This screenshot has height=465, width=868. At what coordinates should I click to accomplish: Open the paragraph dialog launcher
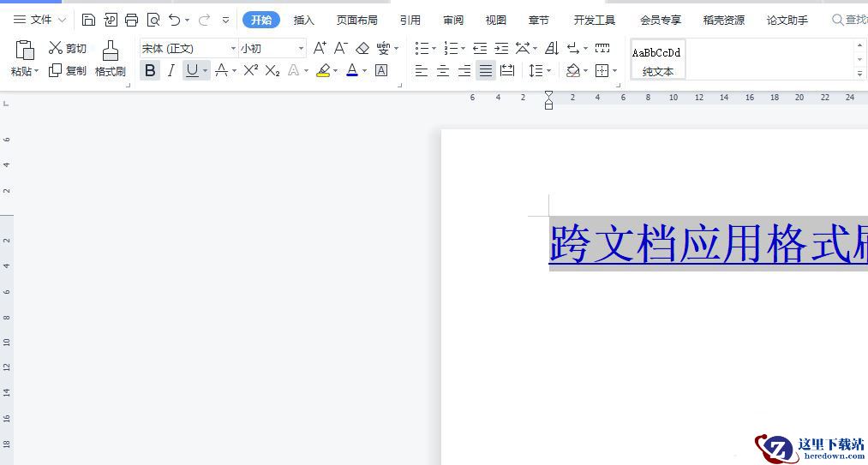(x=619, y=86)
